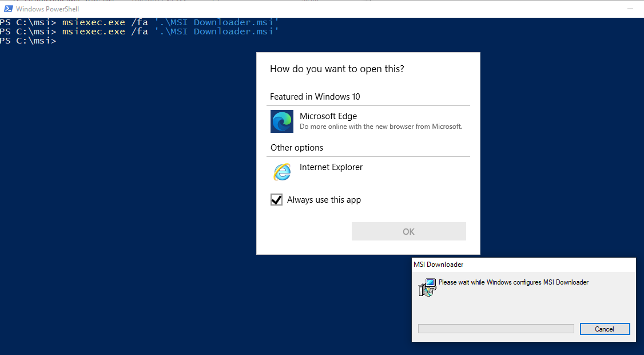This screenshot has width=644, height=355.
Task: Select the Microsoft Edge app icon
Action: tap(282, 121)
